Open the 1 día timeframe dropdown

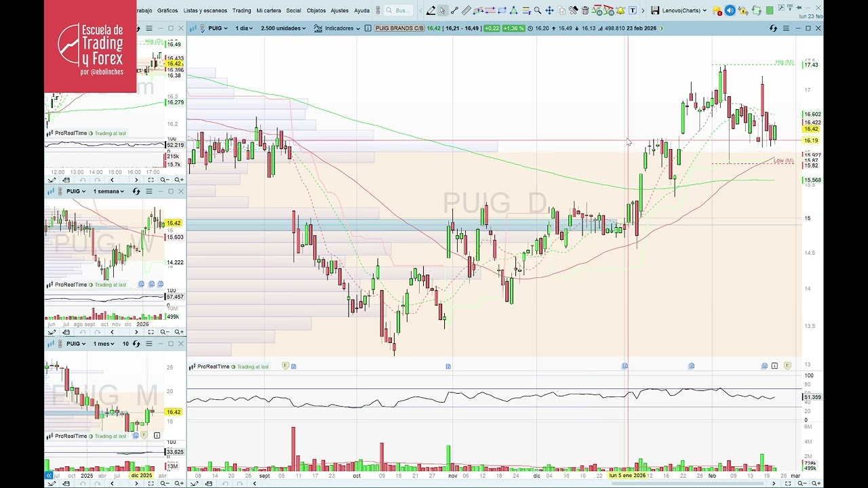tap(245, 28)
